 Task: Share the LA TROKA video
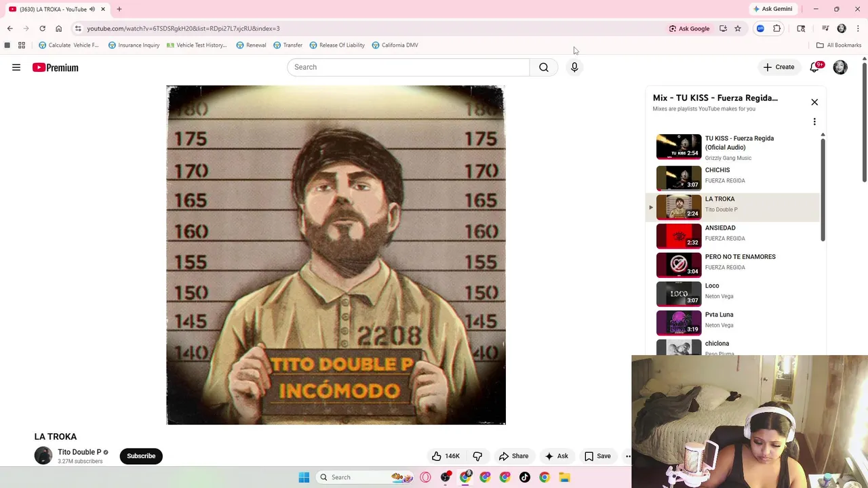pyautogui.click(x=513, y=456)
